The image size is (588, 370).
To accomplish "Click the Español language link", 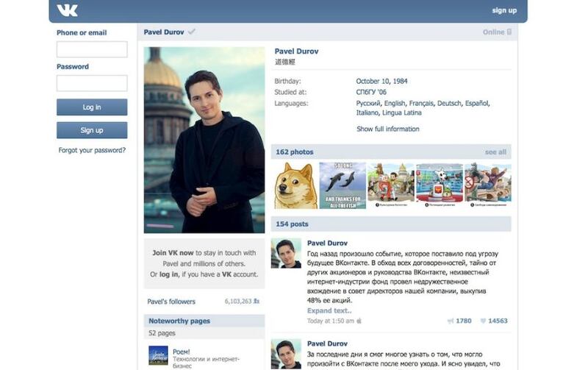I will coord(476,103).
